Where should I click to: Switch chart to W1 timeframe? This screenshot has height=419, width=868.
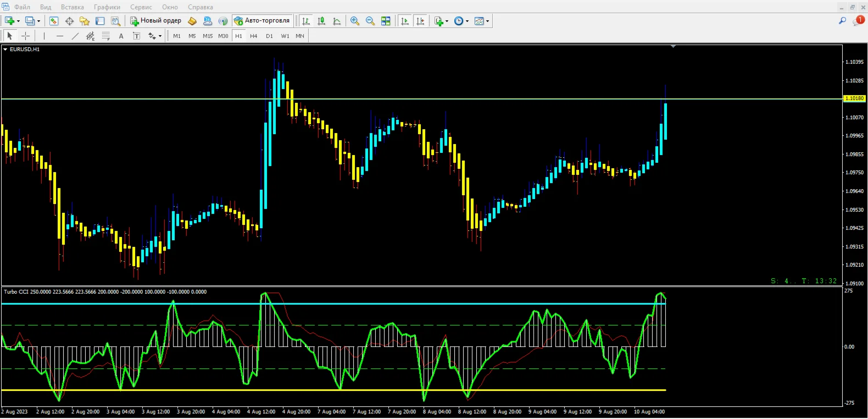click(285, 36)
